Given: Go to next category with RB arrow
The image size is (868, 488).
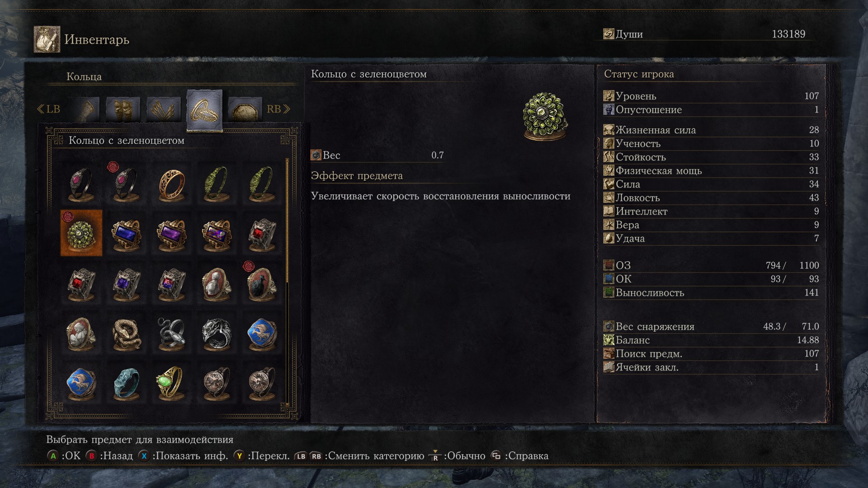Looking at the screenshot, I should 278,109.
